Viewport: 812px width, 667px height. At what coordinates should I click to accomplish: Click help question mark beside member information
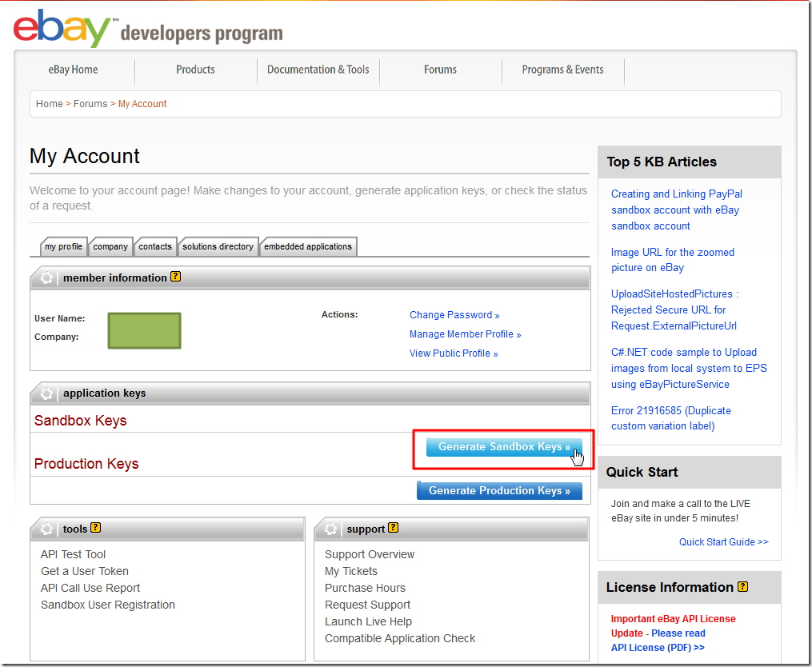(x=175, y=277)
